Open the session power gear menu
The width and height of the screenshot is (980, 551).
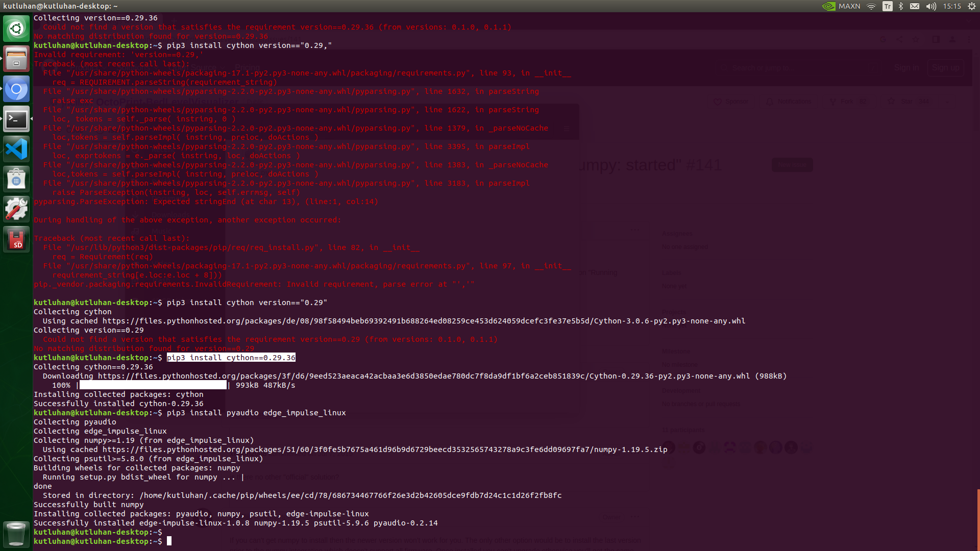point(972,6)
